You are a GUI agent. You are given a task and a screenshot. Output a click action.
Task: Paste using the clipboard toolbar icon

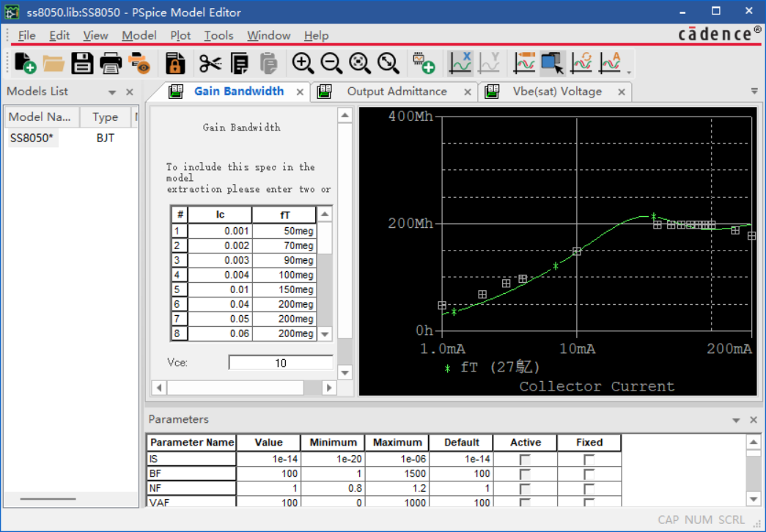pyautogui.click(x=268, y=63)
